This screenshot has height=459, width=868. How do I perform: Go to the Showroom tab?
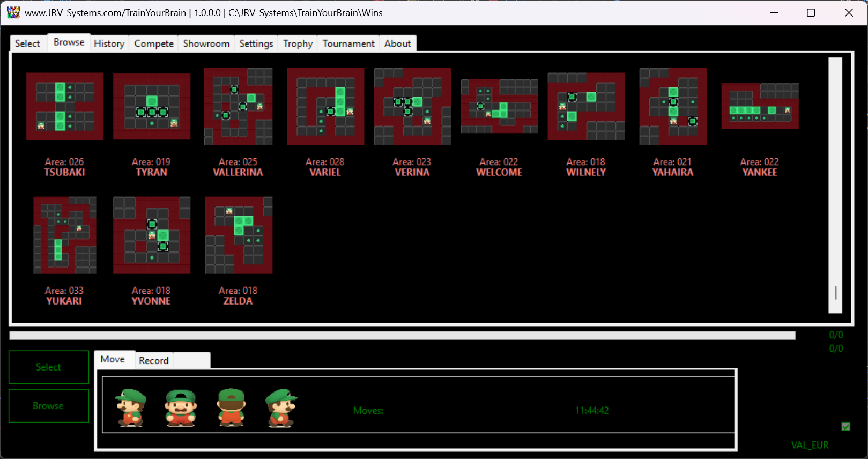point(206,43)
